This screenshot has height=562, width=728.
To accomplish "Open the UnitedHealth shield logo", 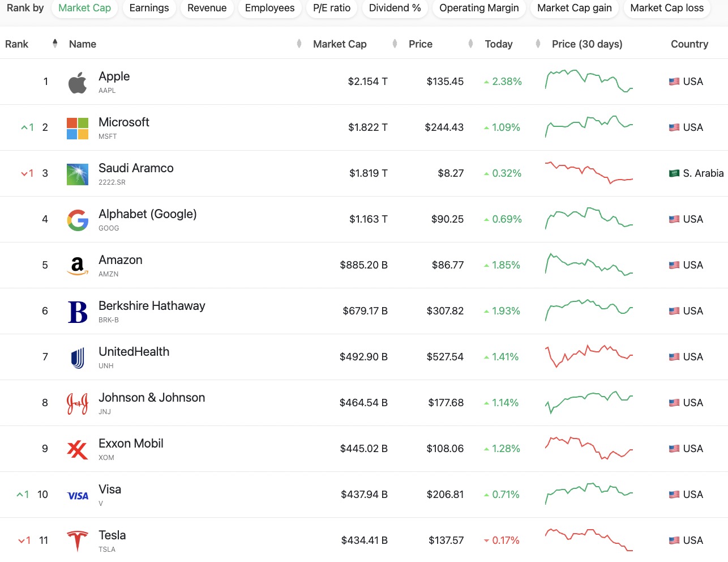I will (x=78, y=357).
